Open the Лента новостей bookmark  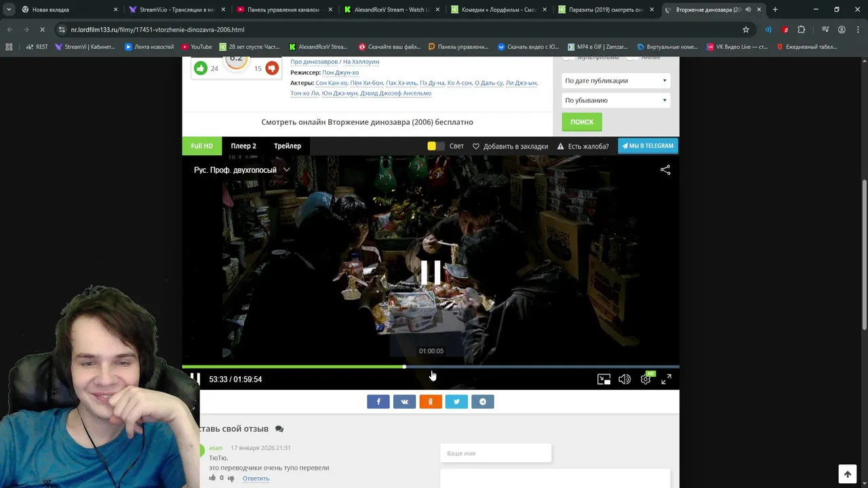pyautogui.click(x=149, y=47)
